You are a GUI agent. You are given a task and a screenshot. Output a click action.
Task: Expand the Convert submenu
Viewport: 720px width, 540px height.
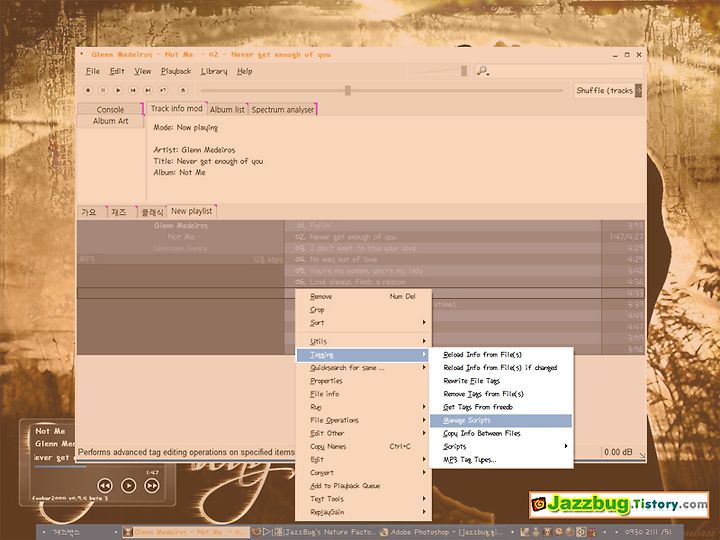click(x=363, y=472)
